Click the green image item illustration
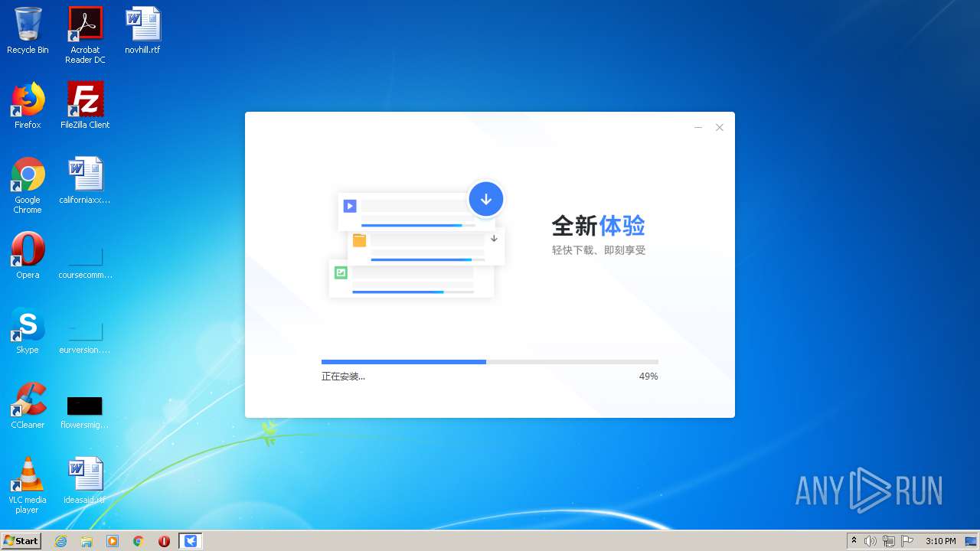The height and width of the screenshot is (551, 980). point(411,279)
